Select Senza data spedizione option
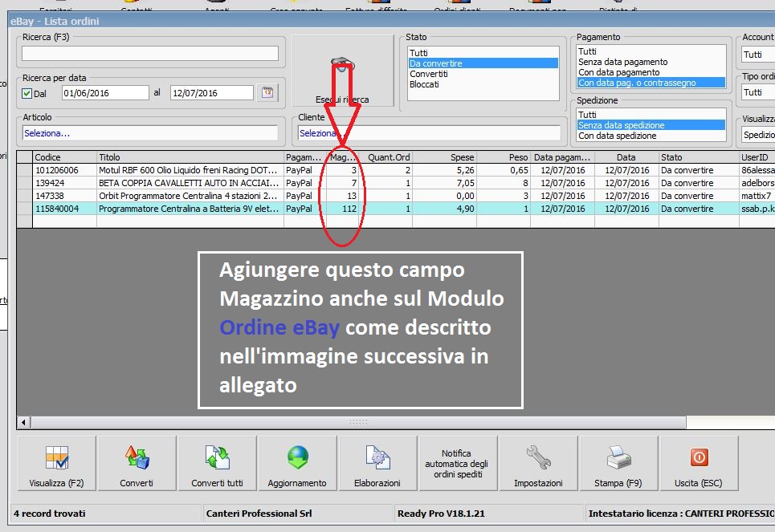Image resolution: width=775 pixels, height=532 pixels. coord(651,125)
